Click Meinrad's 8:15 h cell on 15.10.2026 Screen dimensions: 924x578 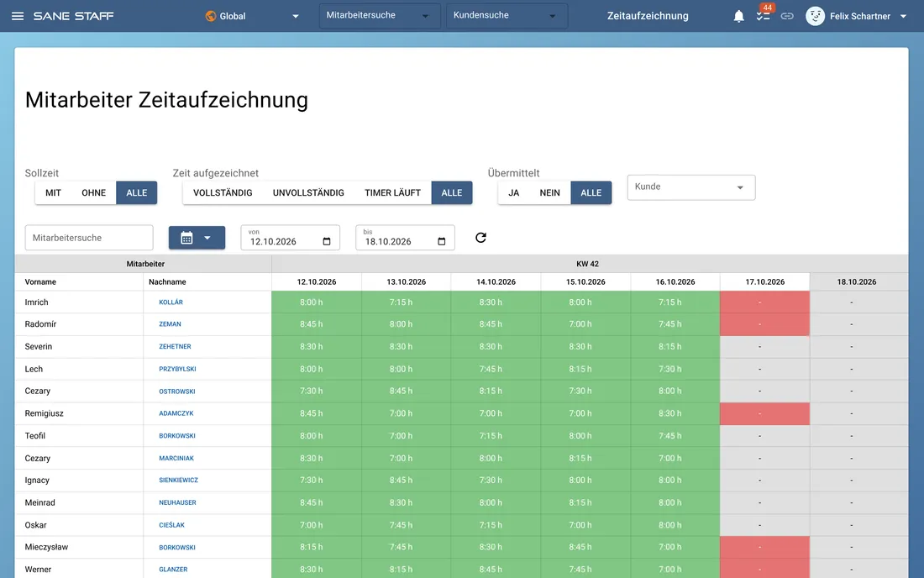tap(585, 502)
